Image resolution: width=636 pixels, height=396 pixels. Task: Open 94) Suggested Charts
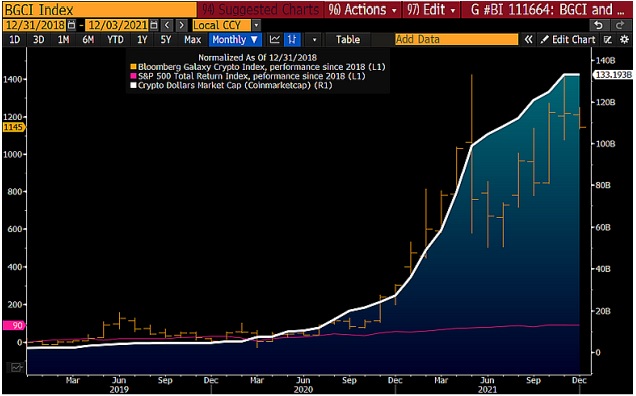pyautogui.click(x=260, y=9)
